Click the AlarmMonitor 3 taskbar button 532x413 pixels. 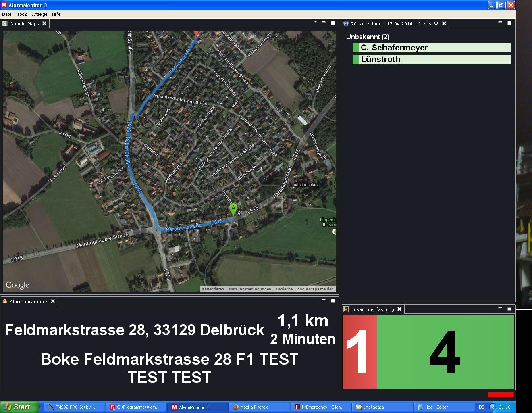tap(198, 407)
